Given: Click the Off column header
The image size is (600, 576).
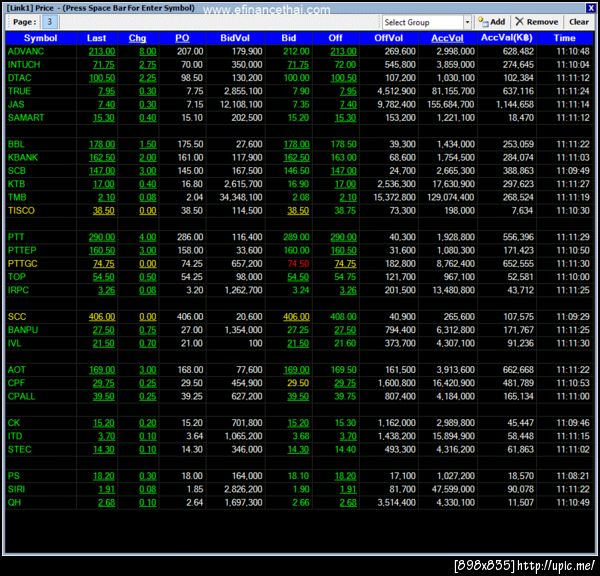Looking at the screenshot, I should point(335,38).
